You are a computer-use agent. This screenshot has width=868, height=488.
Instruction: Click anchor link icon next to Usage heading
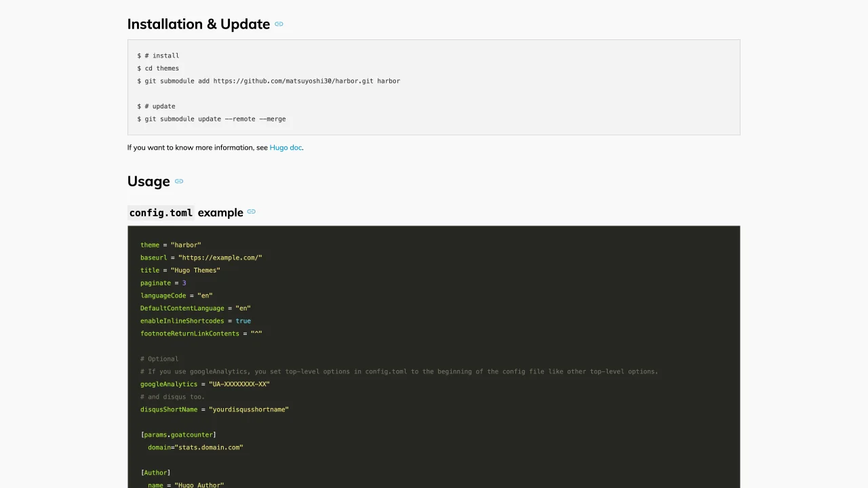click(179, 182)
